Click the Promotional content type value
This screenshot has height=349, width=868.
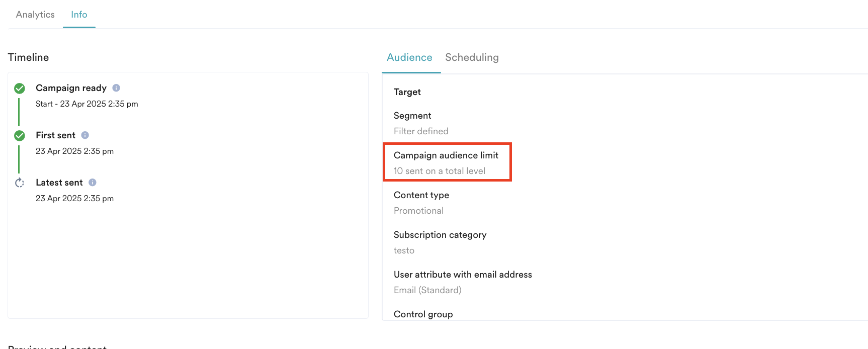(x=418, y=211)
